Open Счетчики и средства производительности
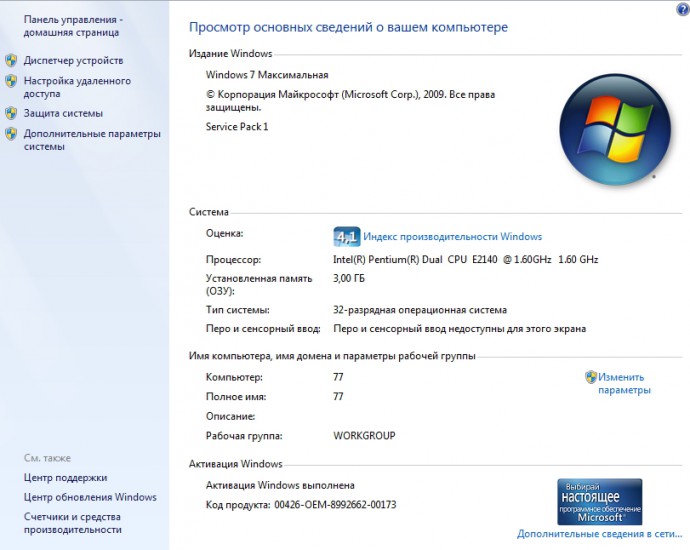Screen dimensions: 690x550 (73, 523)
